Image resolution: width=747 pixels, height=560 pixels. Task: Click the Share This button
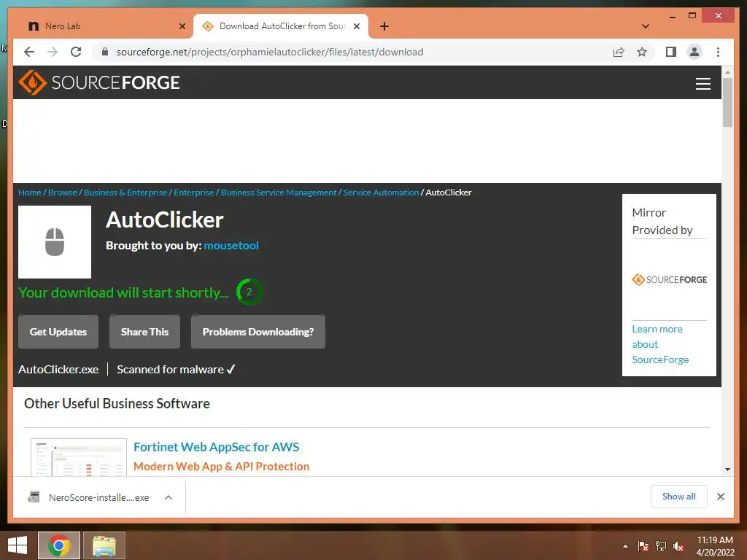click(x=145, y=332)
